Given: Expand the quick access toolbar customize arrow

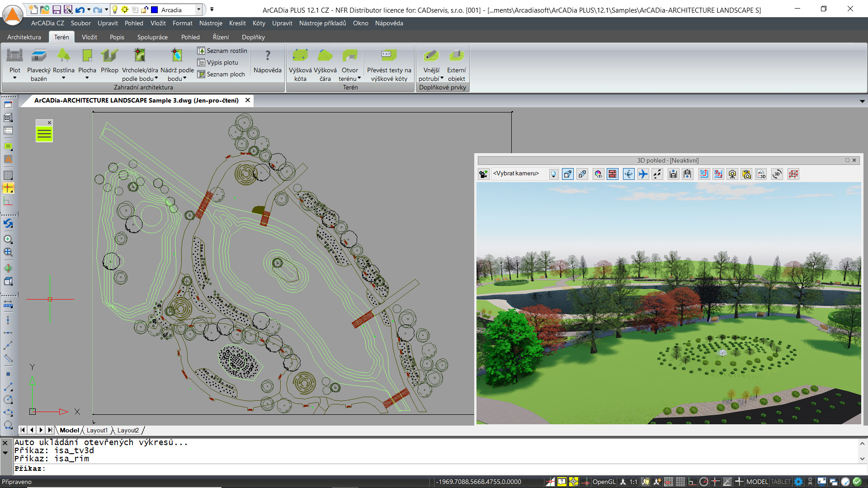Looking at the screenshot, I should 212,9.
